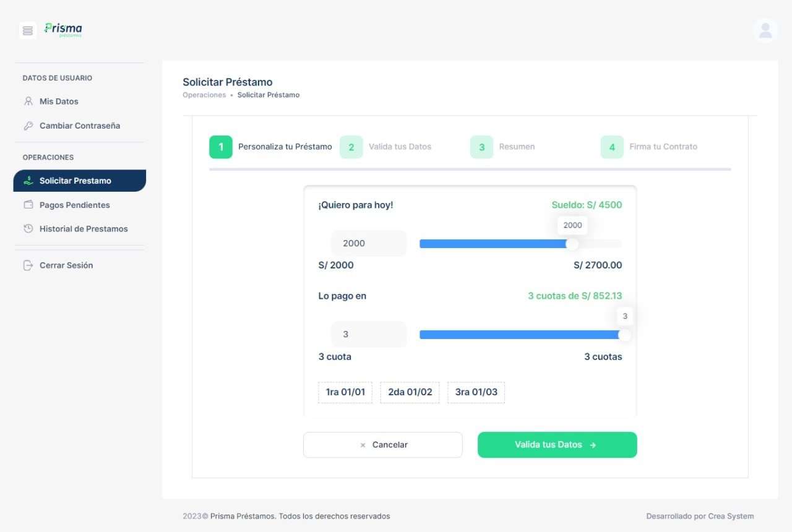Screen dimensions: 792x532
Task: Click the Cerrar Sesión exit icon
Action: pyautogui.click(x=28, y=265)
